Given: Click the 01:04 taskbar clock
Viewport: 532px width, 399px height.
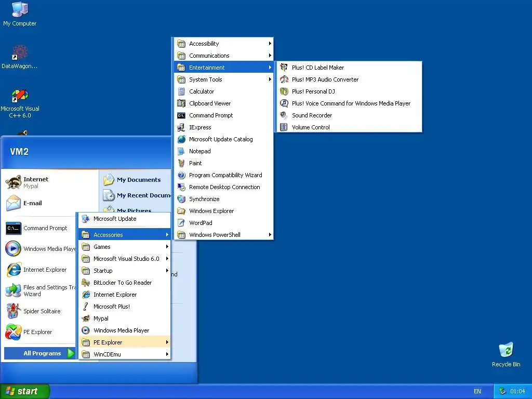Looking at the screenshot, I should tap(517, 391).
